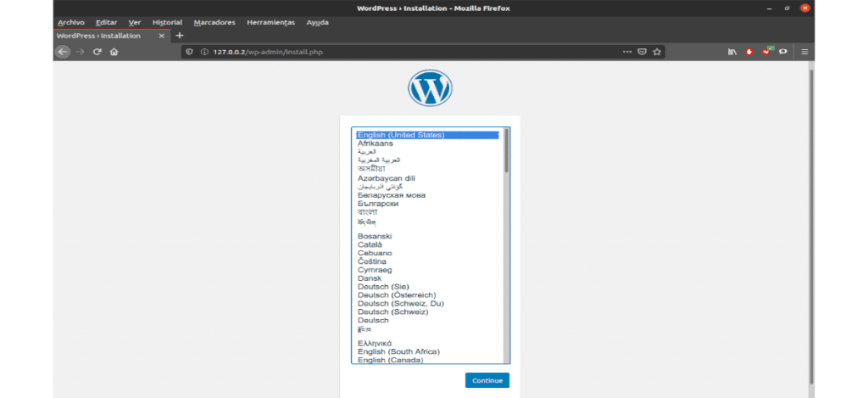
Task: Open the red hand blocker extension
Action: [749, 52]
